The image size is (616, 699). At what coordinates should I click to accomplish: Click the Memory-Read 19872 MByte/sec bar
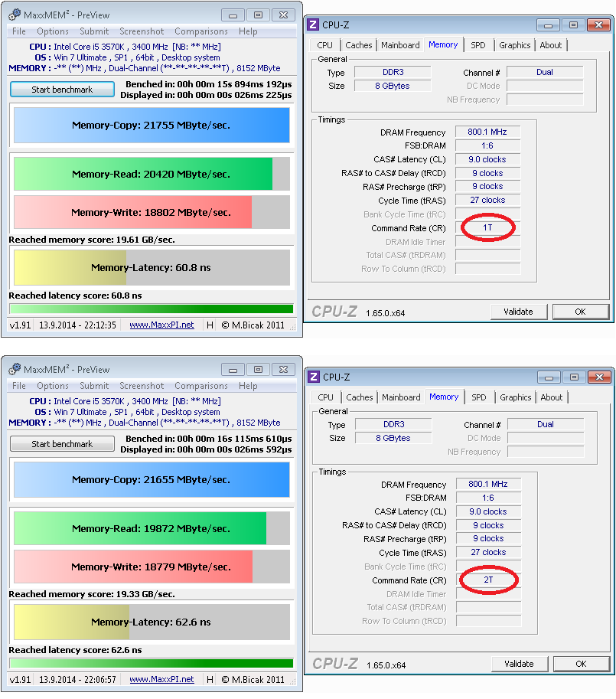click(x=152, y=528)
